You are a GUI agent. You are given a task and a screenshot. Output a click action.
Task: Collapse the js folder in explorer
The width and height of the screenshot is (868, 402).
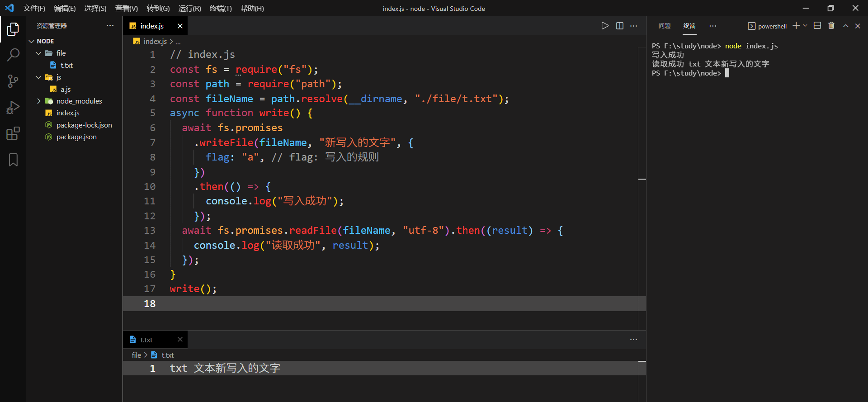(x=74, y=77)
